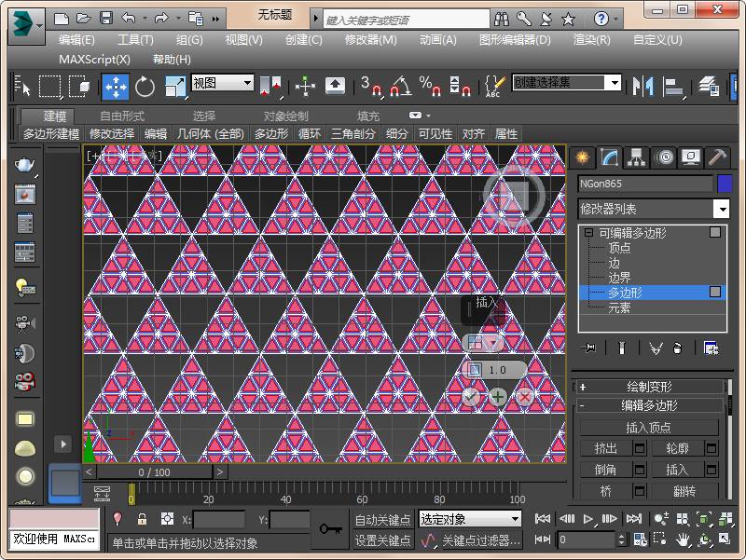This screenshot has height=560, width=746.
Task: Select the Scale tool
Action: pyautogui.click(x=174, y=87)
